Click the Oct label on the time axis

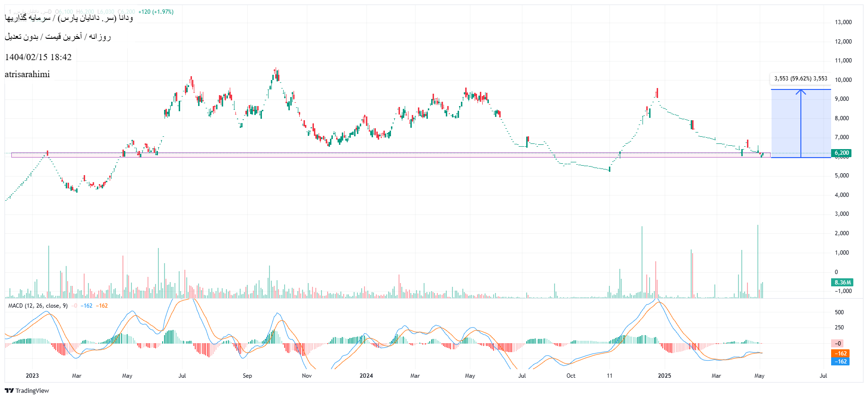pyautogui.click(x=571, y=376)
